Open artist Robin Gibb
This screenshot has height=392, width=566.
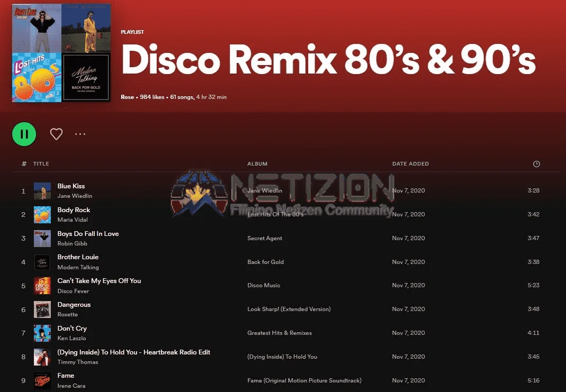coord(72,243)
